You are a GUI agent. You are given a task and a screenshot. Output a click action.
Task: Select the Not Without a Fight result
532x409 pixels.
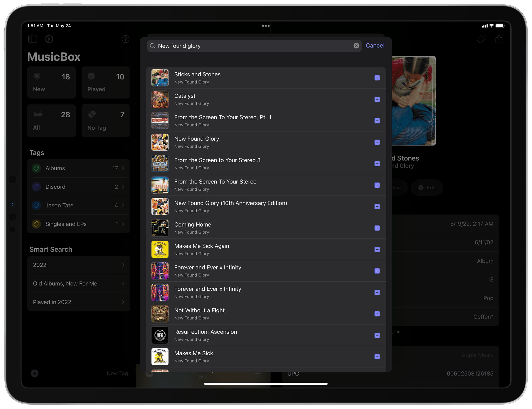[266, 314]
